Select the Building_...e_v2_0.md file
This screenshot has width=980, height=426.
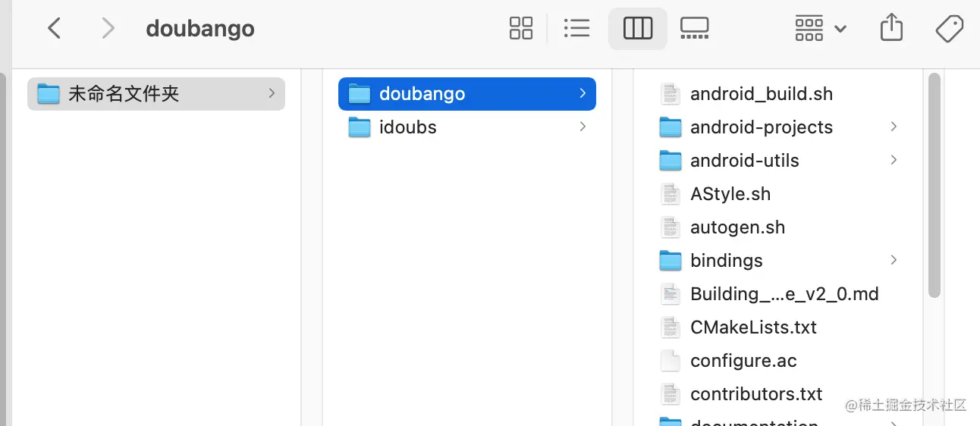click(778, 294)
